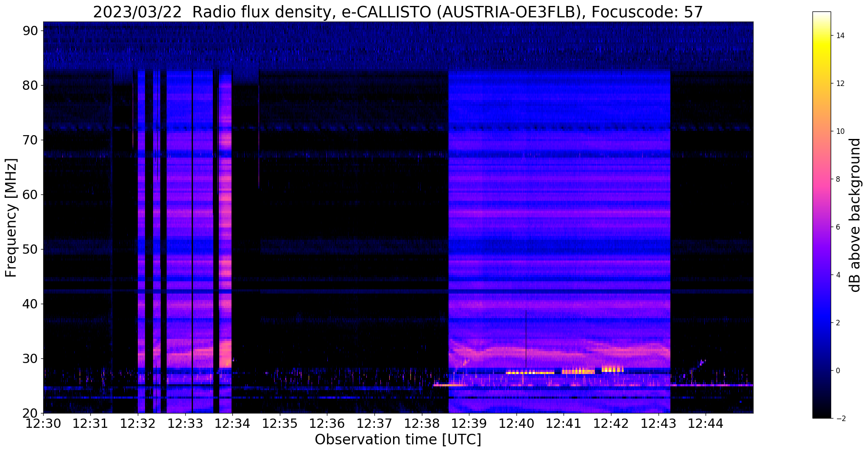Click the 12:40 time tick label
Viewport: 868px width, 452px height.
point(516,423)
